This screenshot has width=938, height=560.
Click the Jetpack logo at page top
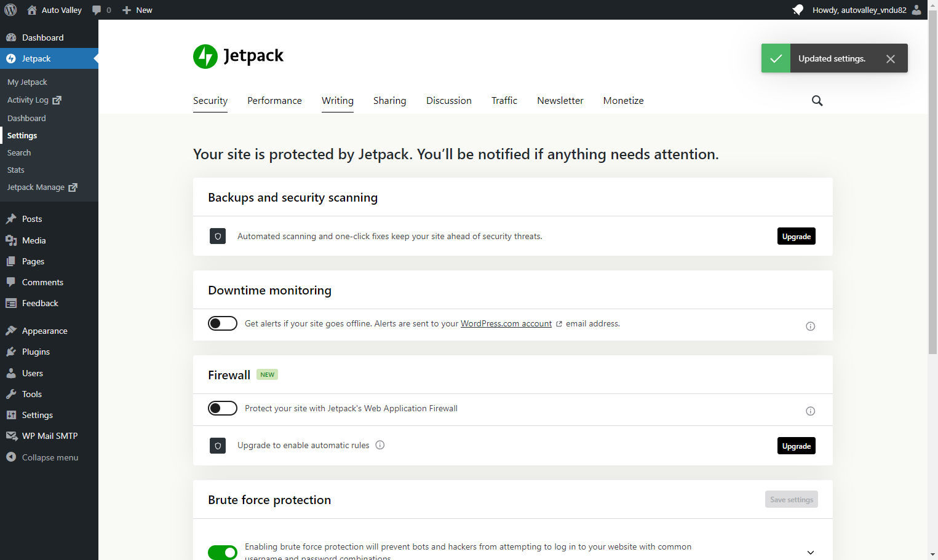tap(238, 56)
